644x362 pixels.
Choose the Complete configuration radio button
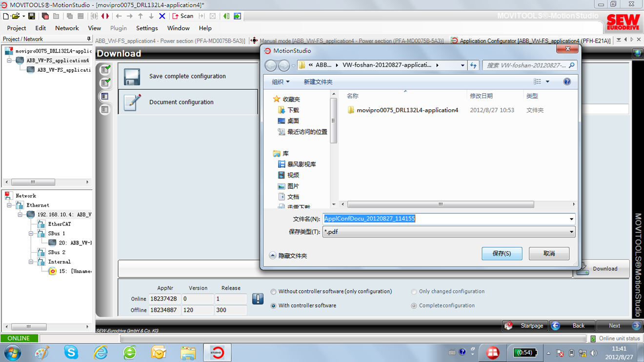pos(414,306)
